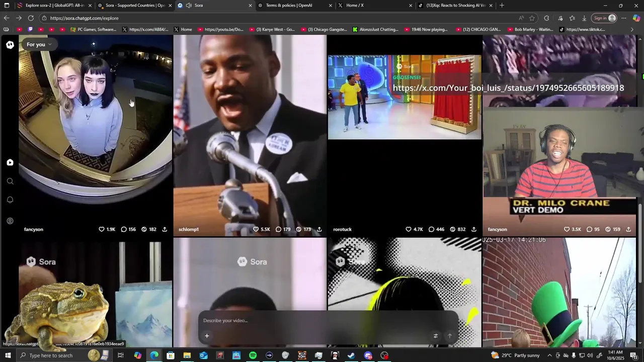The width and height of the screenshot is (644, 362).
Task: Focus the Describe your video prompt field
Action: tap(328, 321)
